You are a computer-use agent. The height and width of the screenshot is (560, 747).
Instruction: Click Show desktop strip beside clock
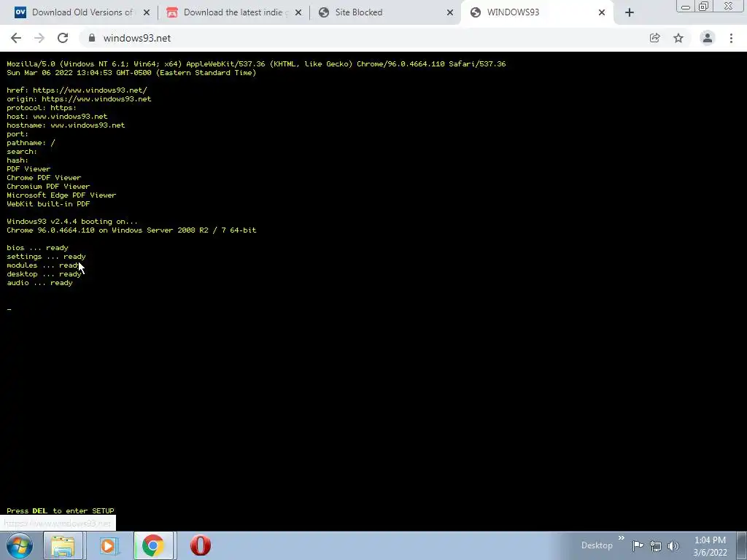coord(742,545)
